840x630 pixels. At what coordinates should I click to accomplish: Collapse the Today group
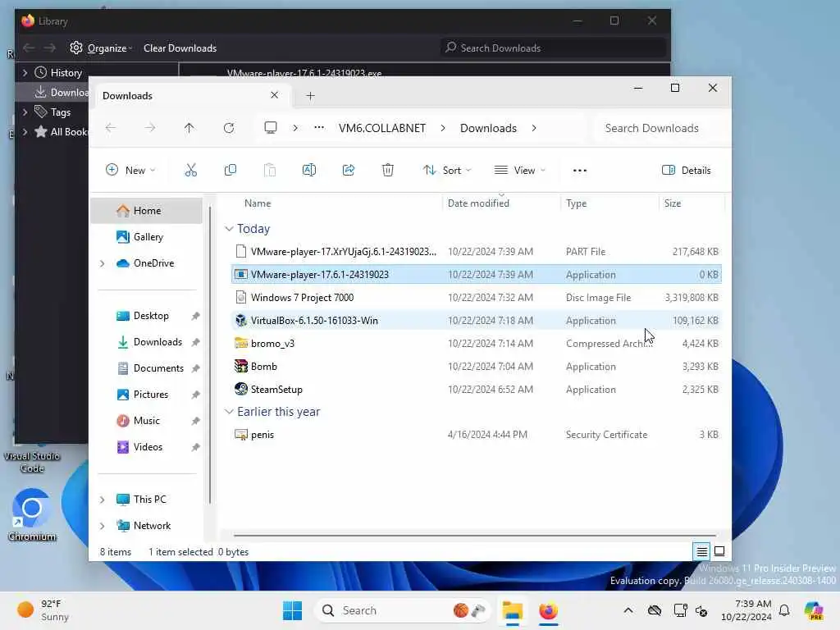coord(229,229)
